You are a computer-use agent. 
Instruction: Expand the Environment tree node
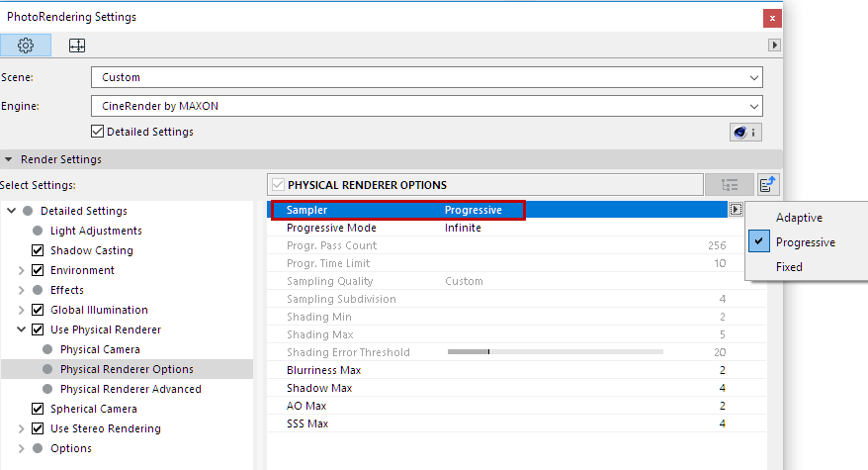click(21, 270)
